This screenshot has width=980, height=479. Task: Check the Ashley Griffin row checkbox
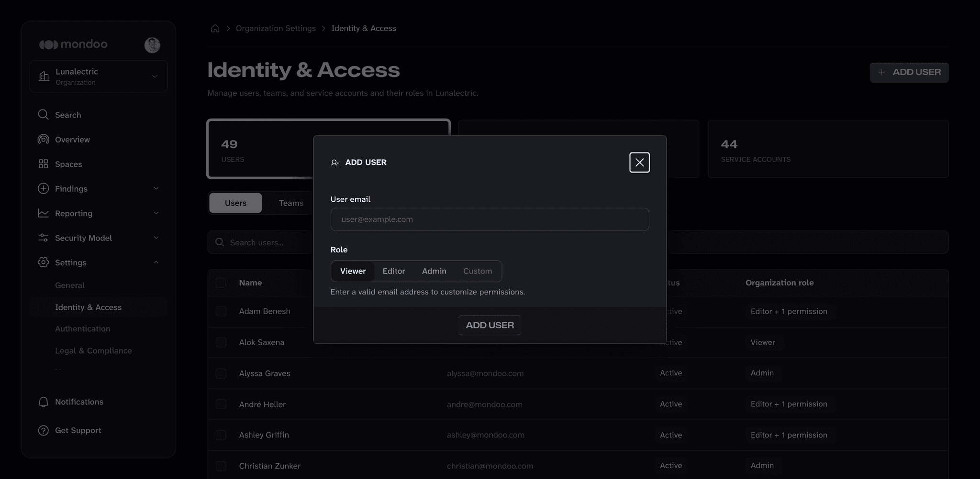coord(221,435)
